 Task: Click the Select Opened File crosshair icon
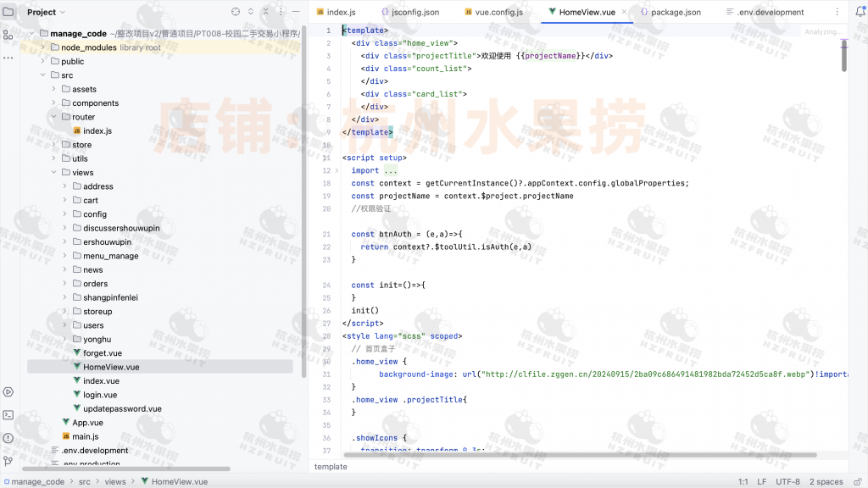(x=236, y=12)
